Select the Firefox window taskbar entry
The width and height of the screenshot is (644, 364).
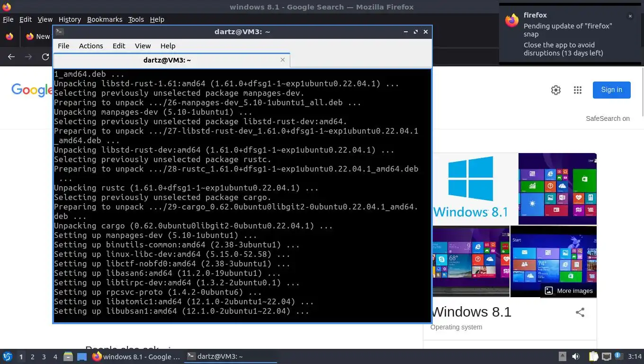(x=137, y=356)
